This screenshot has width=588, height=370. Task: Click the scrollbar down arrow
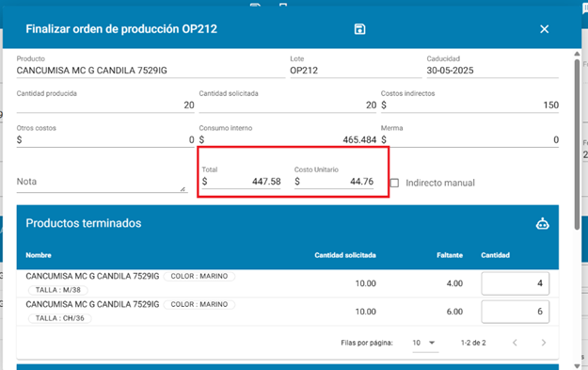[577, 366]
